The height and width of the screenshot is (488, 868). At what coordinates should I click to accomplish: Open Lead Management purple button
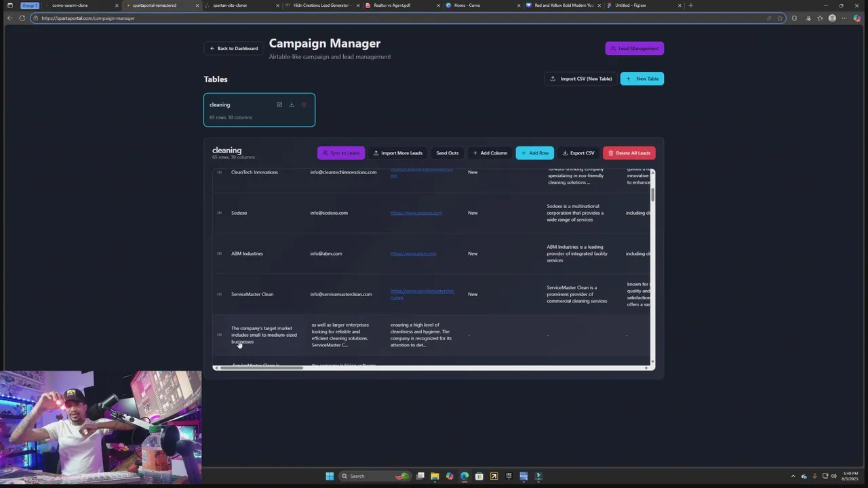pos(634,48)
